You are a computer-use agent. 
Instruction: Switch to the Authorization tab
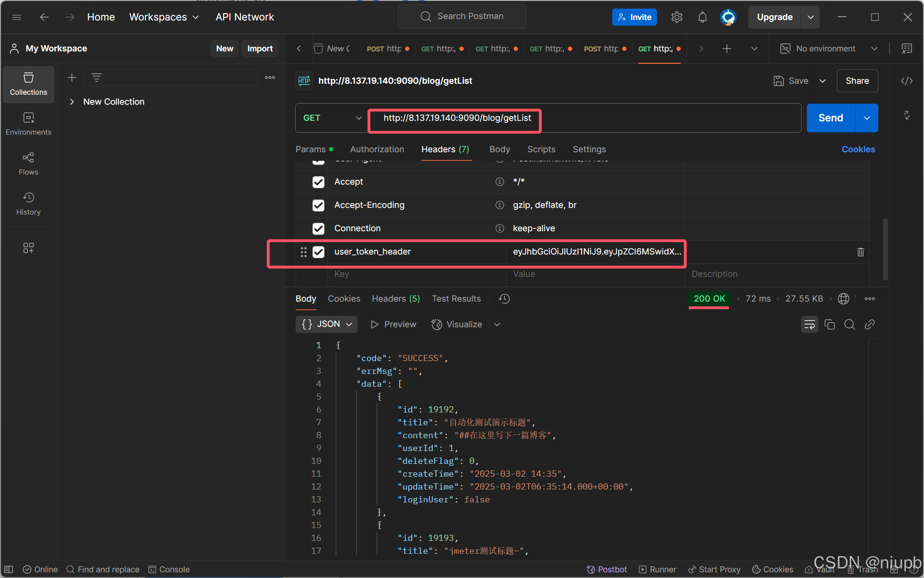tap(377, 149)
